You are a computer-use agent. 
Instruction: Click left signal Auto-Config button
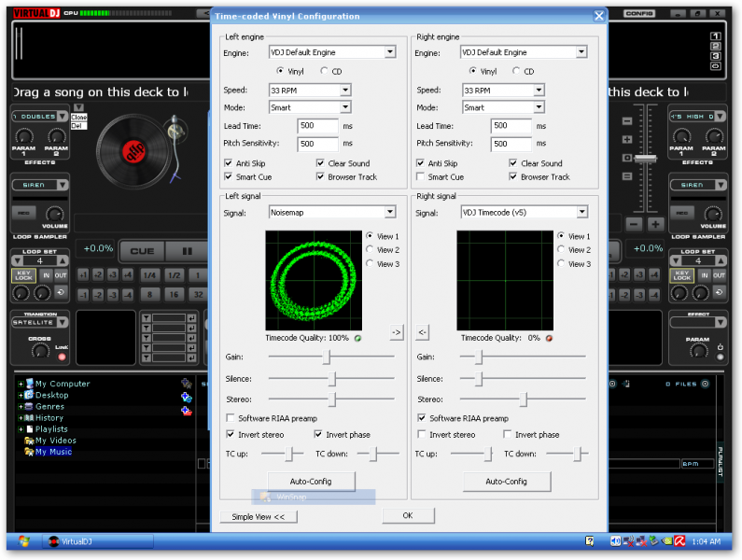(311, 482)
